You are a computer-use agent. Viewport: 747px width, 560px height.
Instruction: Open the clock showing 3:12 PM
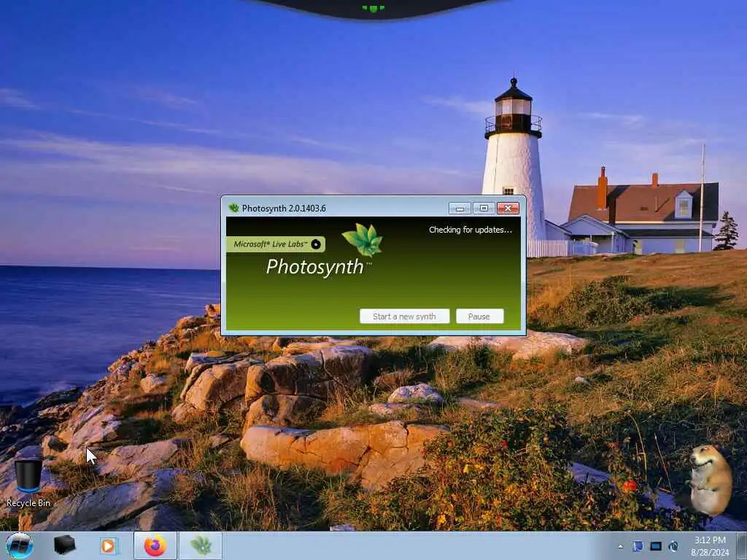(710, 546)
